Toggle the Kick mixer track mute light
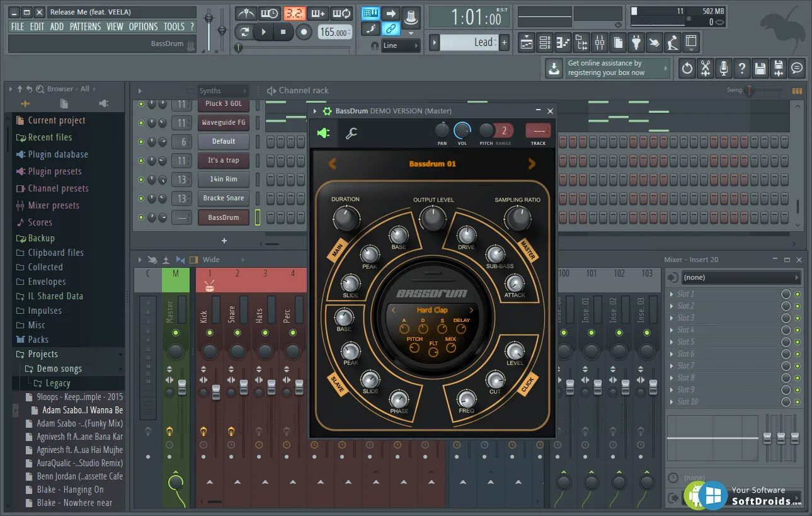 click(210, 333)
